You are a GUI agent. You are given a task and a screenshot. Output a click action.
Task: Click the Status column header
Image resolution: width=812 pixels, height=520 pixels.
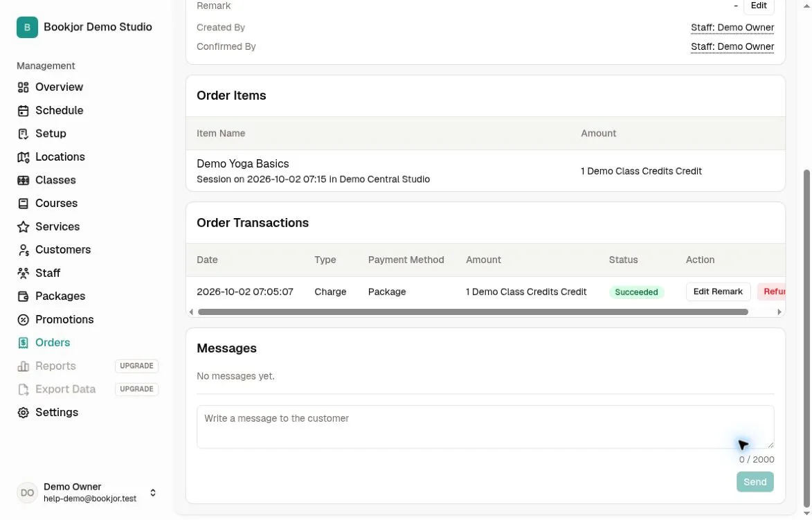pyautogui.click(x=623, y=260)
